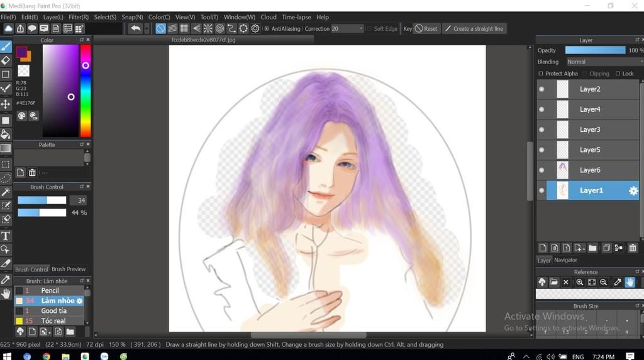Select the Hand tool in left toolbar
The image size is (644, 360).
(6, 293)
